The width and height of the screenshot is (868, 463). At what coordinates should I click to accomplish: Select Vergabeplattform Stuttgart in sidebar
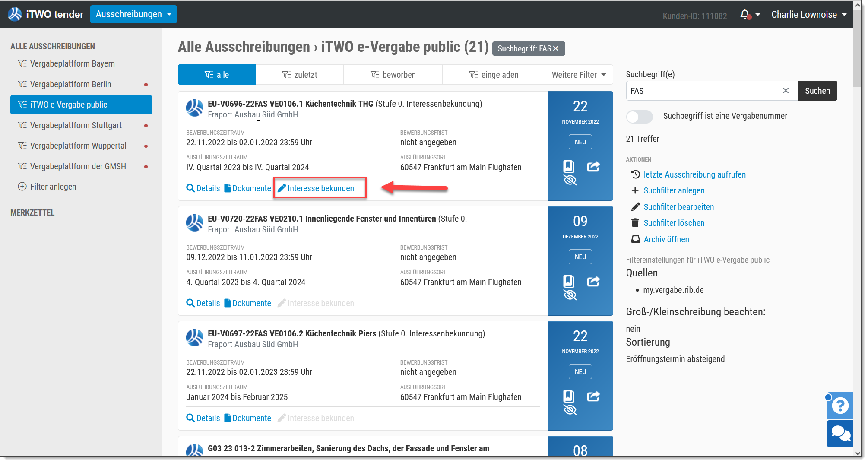coord(81,125)
